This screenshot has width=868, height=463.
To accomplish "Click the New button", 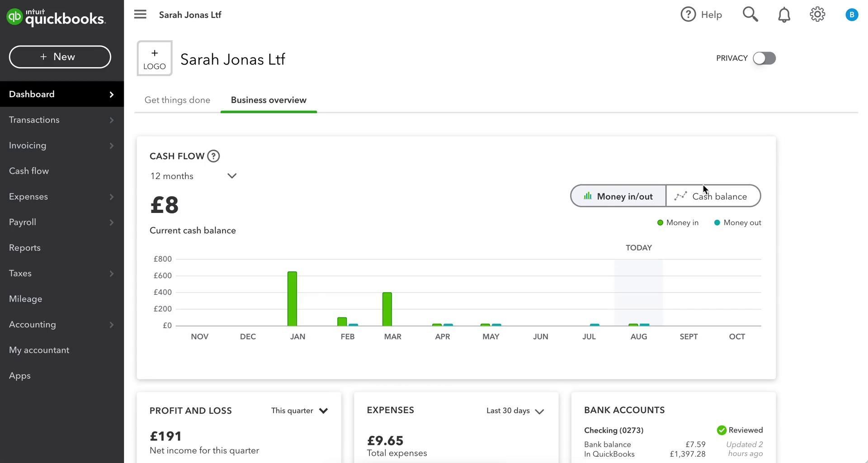I will (x=60, y=57).
